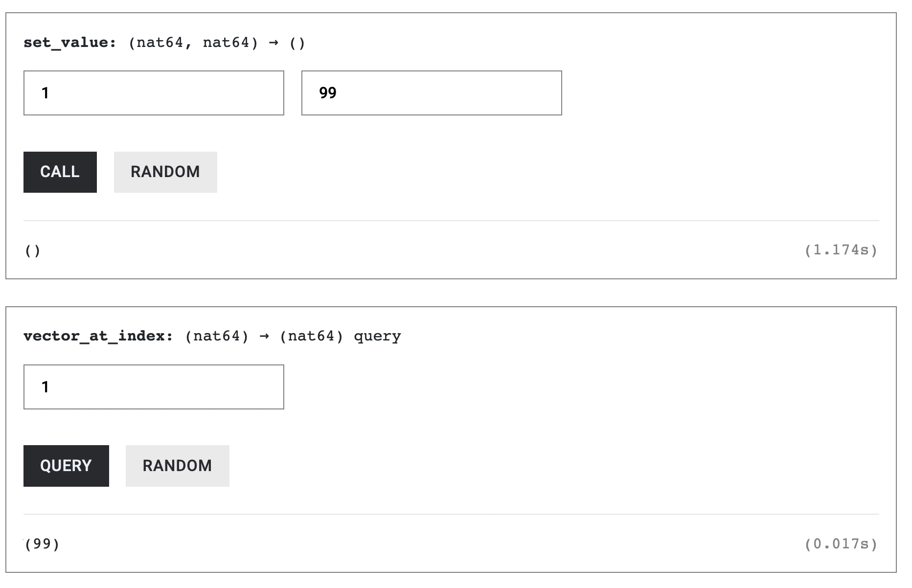Click the () return type of set_value
912x588 pixels.
coord(297,43)
